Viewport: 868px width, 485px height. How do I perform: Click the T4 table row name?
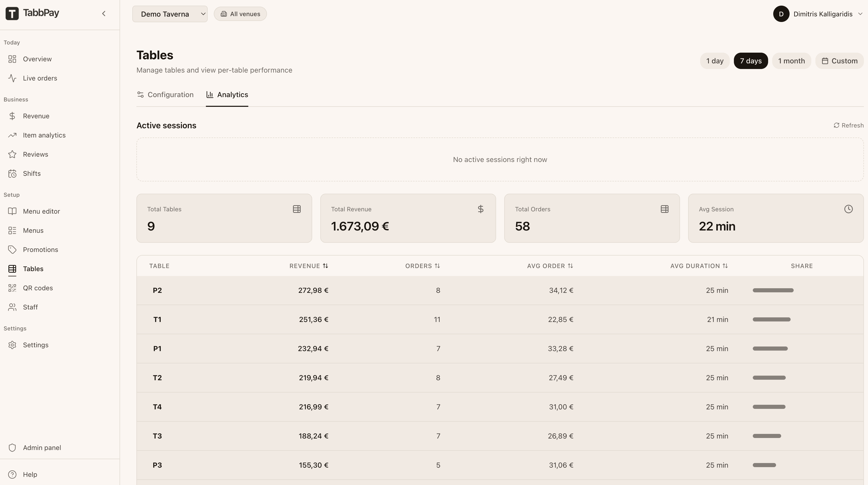pyautogui.click(x=157, y=407)
